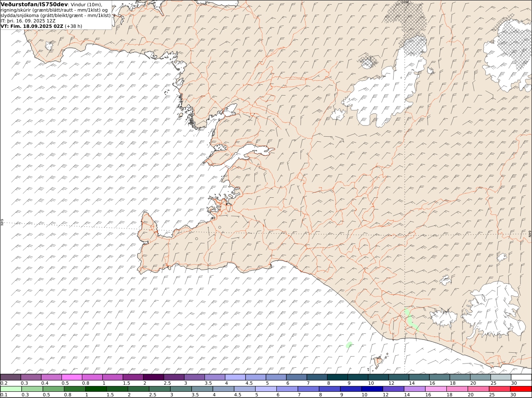Click the 0.1 label starting the lower legend row

pos(4,394)
